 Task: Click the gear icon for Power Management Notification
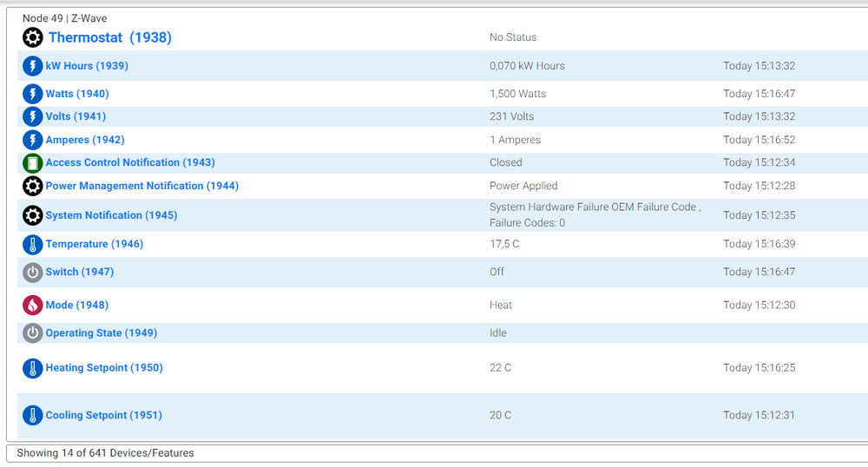coord(32,186)
